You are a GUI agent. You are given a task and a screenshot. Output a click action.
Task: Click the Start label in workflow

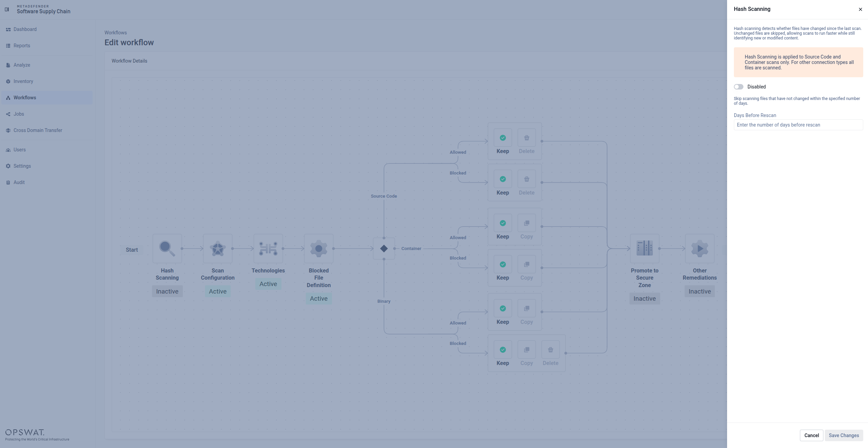132,250
